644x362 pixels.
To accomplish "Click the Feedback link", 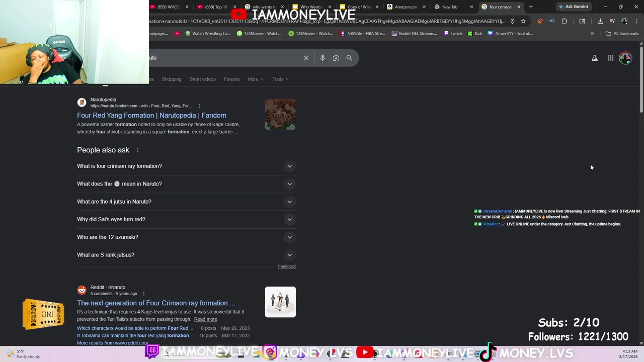I will (287, 266).
